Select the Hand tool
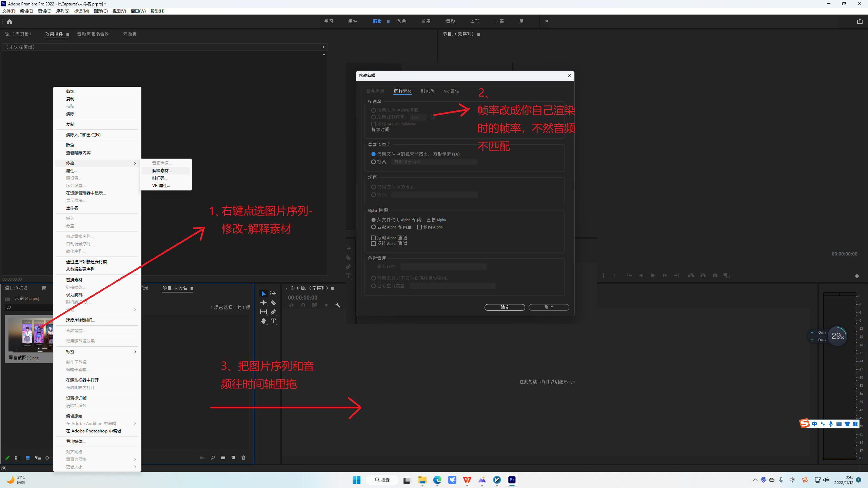The image size is (868, 488). coord(263,321)
